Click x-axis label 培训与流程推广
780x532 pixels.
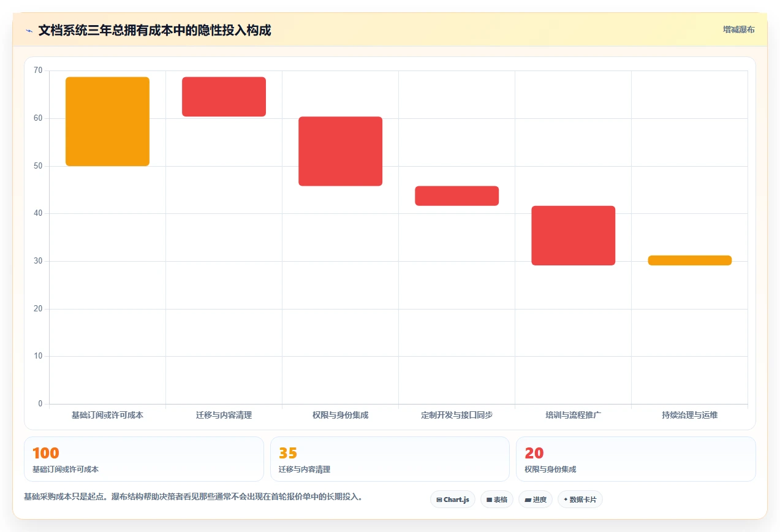click(x=573, y=415)
